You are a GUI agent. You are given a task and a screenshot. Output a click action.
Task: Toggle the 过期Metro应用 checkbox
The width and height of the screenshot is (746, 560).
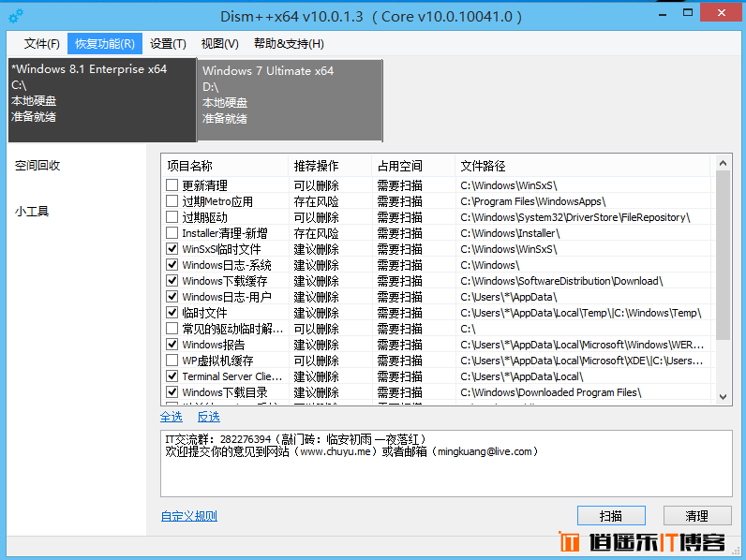(172, 201)
